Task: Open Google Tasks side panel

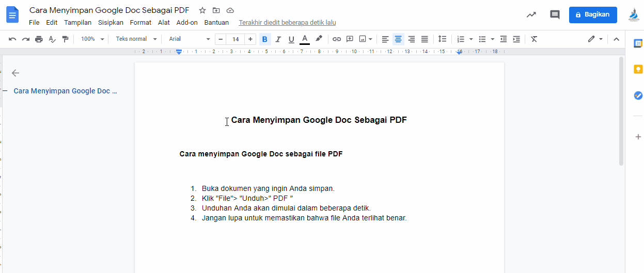Action: tap(638, 95)
